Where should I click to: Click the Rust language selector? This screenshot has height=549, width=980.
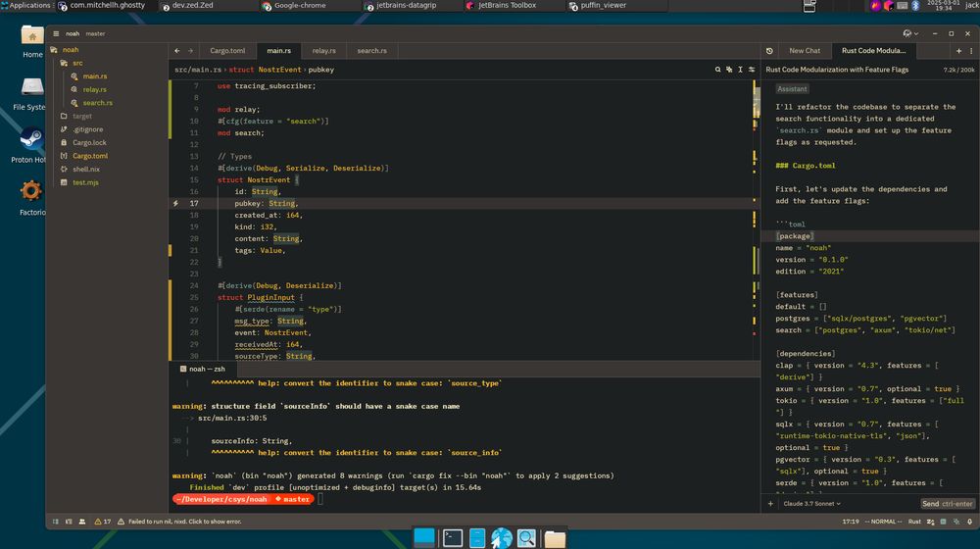(x=914, y=522)
